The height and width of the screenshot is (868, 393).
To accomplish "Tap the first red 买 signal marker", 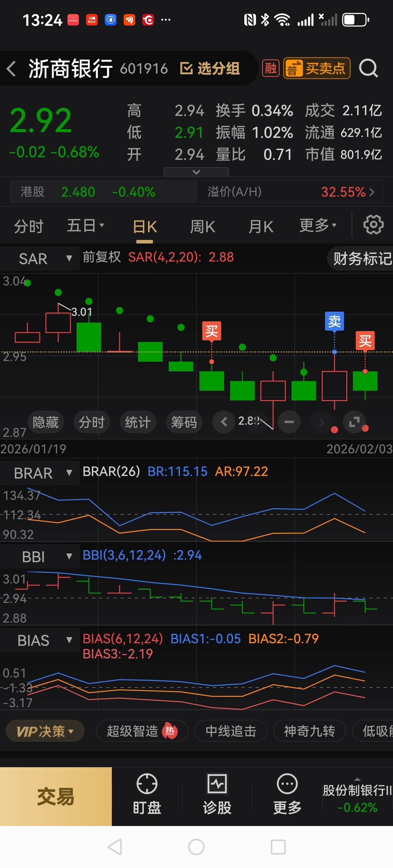I will (x=211, y=331).
